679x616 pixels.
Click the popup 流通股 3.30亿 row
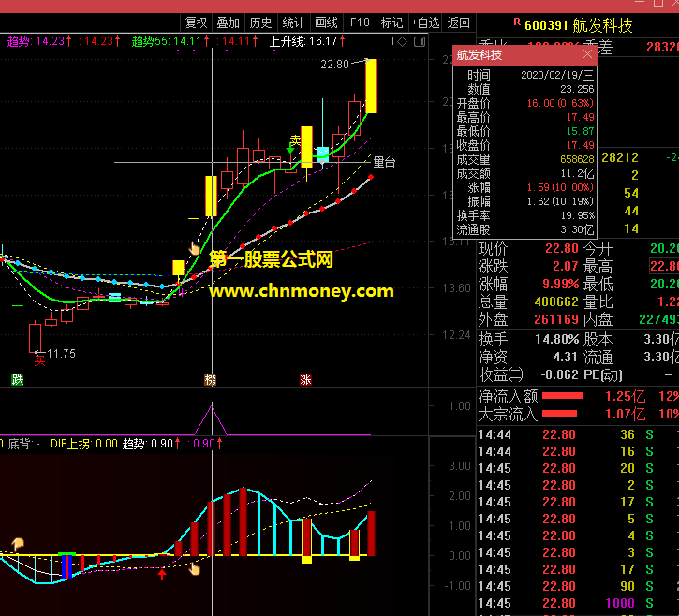click(524, 229)
